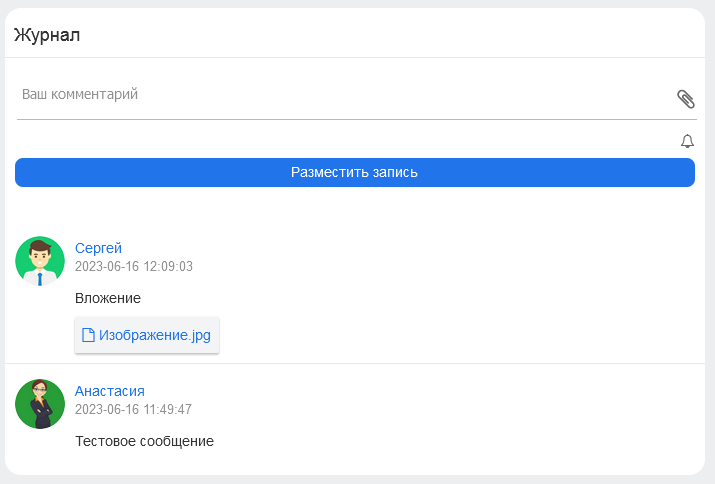Open Анастасия's avatar picture
This screenshot has width=715, height=484.
pos(40,404)
